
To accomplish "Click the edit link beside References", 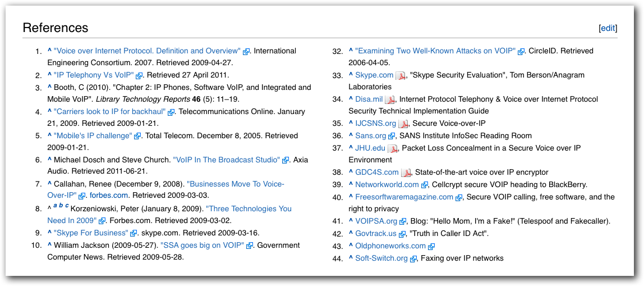I will (x=608, y=28).
